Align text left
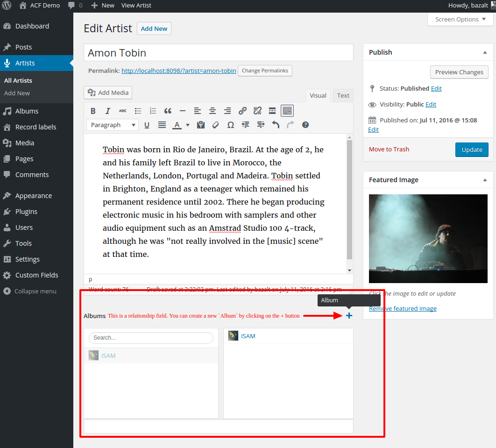 click(x=198, y=111)
